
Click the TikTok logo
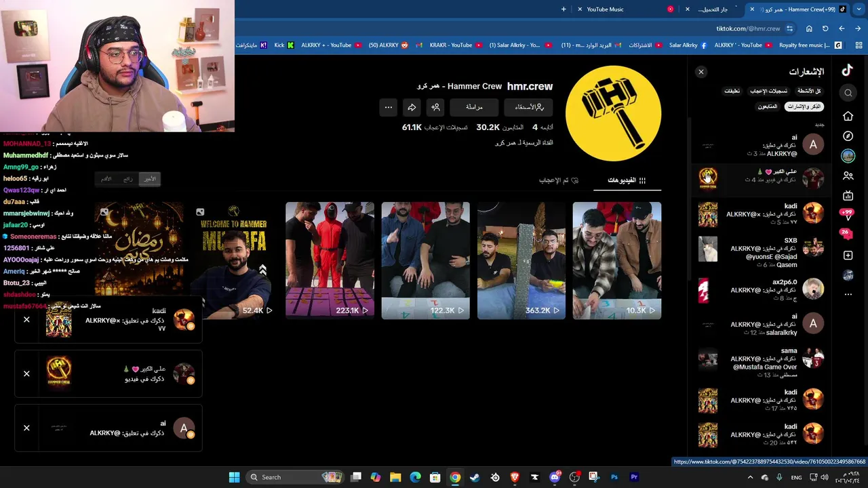coord(847,70)
